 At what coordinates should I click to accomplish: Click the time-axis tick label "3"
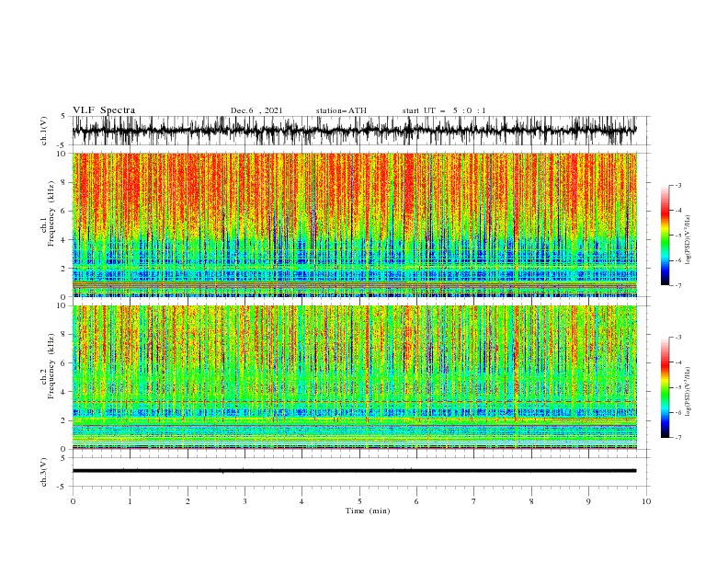(x=245, y=501)
